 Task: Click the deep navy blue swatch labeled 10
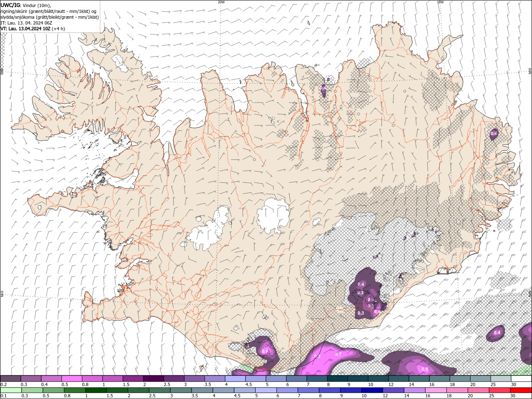point(372,390)
